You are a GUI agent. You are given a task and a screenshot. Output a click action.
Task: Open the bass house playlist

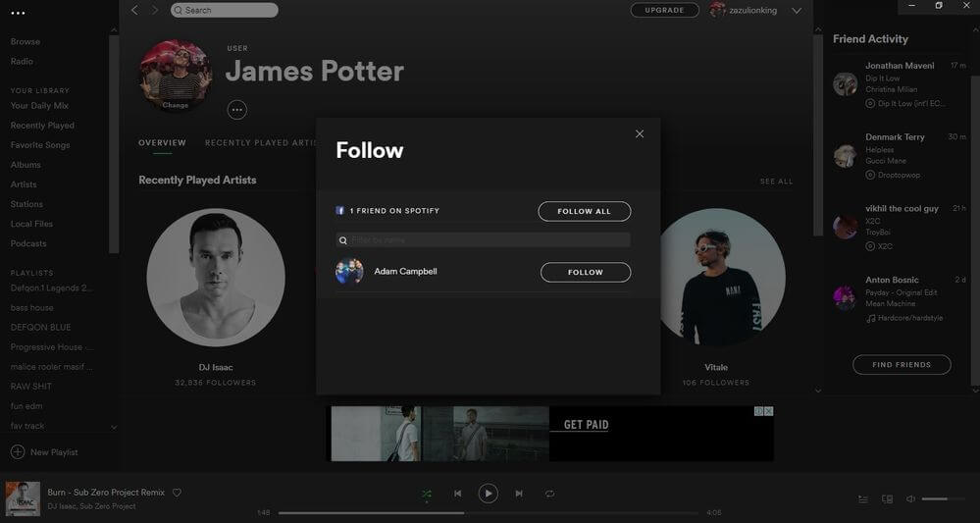coord(31,307)
